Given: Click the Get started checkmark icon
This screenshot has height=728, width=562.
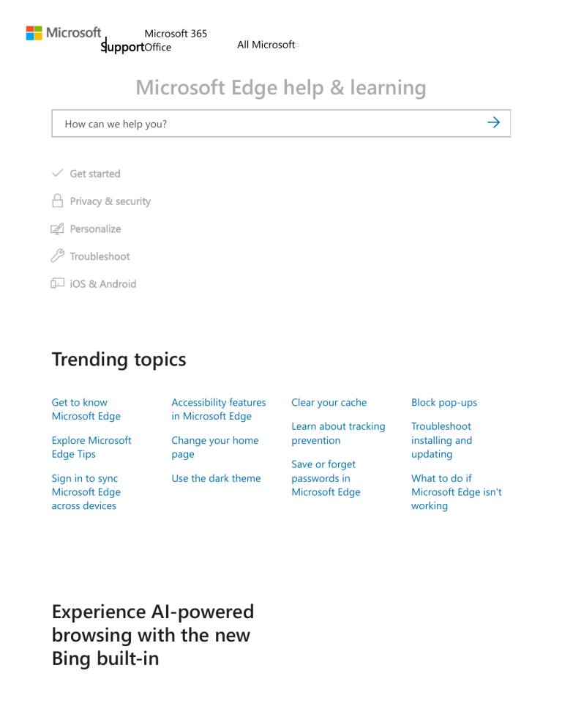Looking at the screenshot, I should (58, 174).
